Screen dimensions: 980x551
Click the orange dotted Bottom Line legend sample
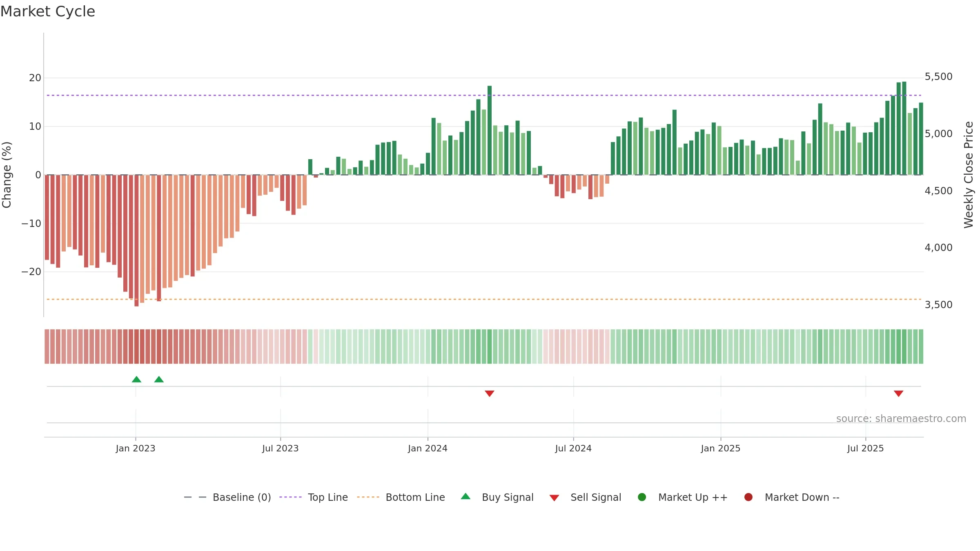pyautogui.click(x=368, y=497)
